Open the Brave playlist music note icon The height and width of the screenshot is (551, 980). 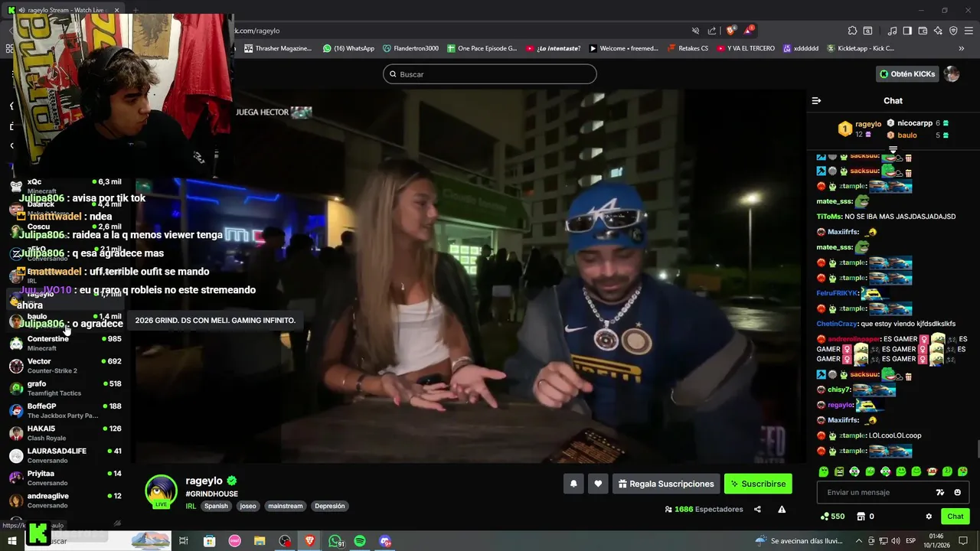point(892,31)
